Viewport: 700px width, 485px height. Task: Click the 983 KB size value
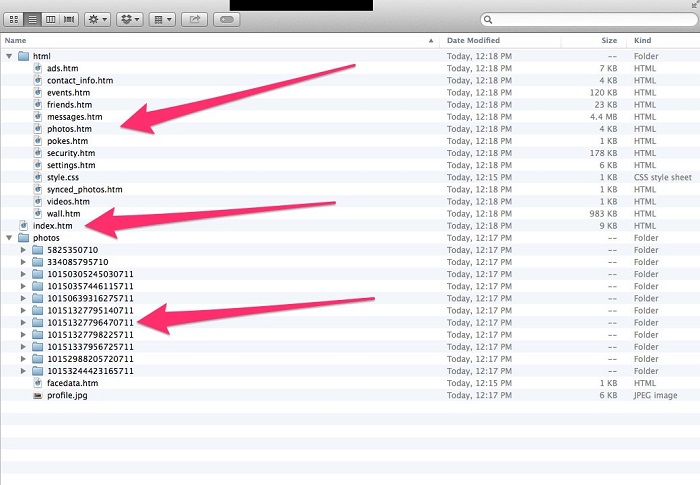604,213
